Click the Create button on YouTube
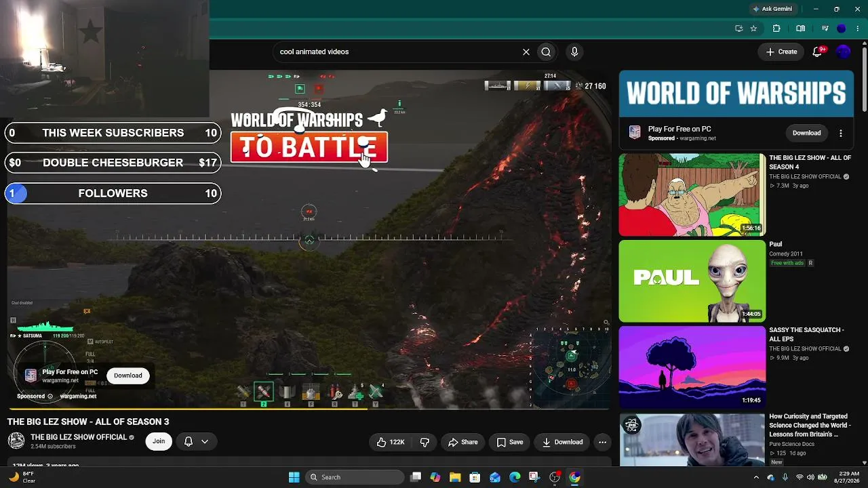This screenshot has width=868, height=488. coord(781,52)
